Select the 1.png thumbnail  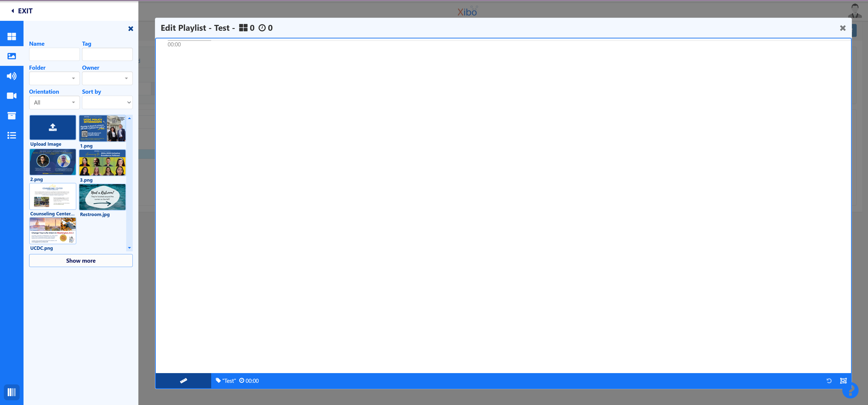[102, 128]
